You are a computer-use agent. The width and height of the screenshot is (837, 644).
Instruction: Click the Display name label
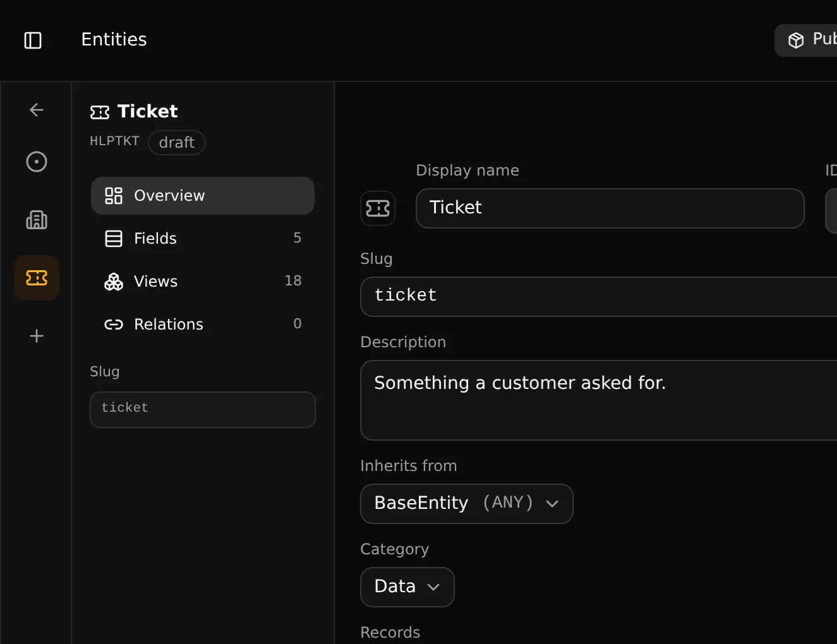coord(467,170)
